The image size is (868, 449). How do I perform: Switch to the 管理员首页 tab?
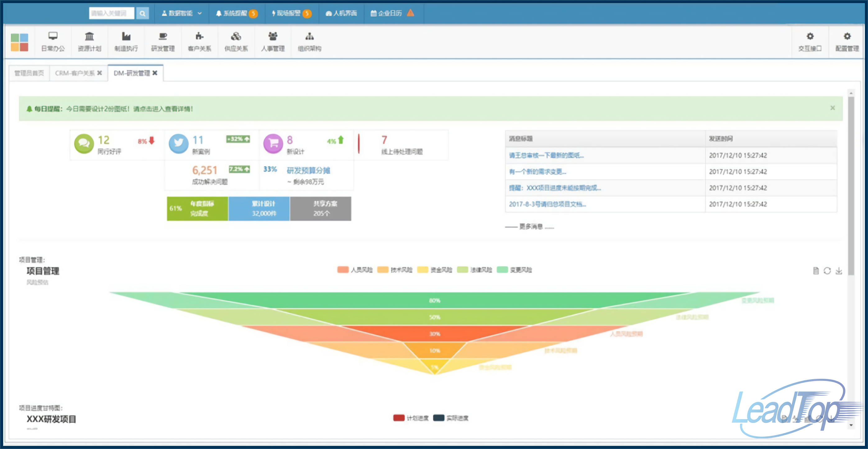pyautogui.click(x=29, y=73)
